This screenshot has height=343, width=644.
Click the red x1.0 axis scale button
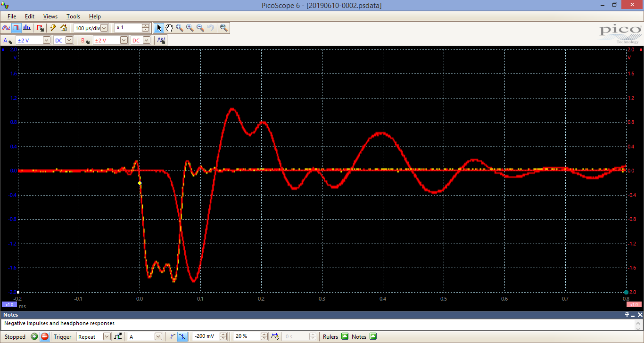634,305
